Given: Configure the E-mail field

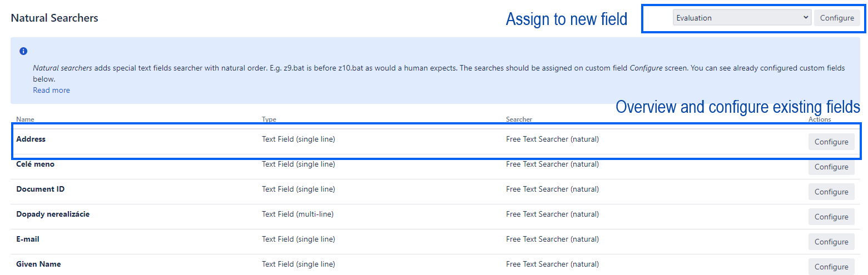Looking at the screenshot, I should (831, 242).
